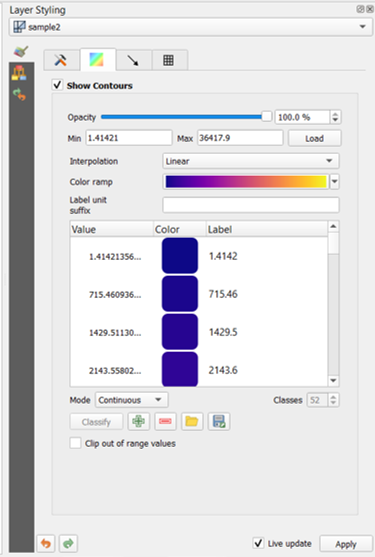Open the Interpolation Linear dropdown

[251, 161]
